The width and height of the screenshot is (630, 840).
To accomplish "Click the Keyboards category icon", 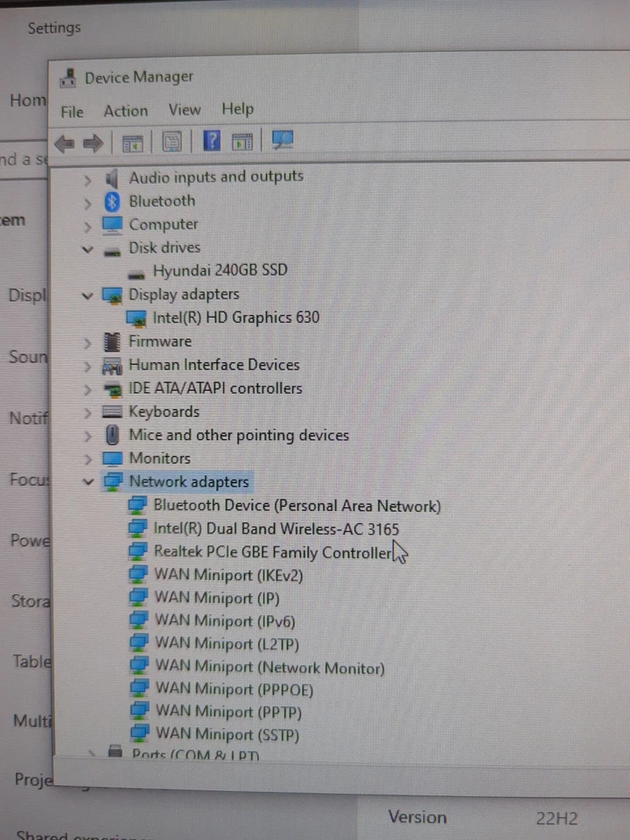I will pyautogui.click(x=112, y=412).
